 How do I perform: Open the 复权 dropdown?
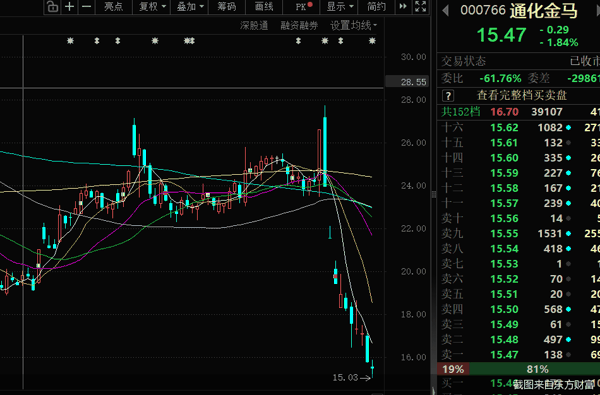152,7
